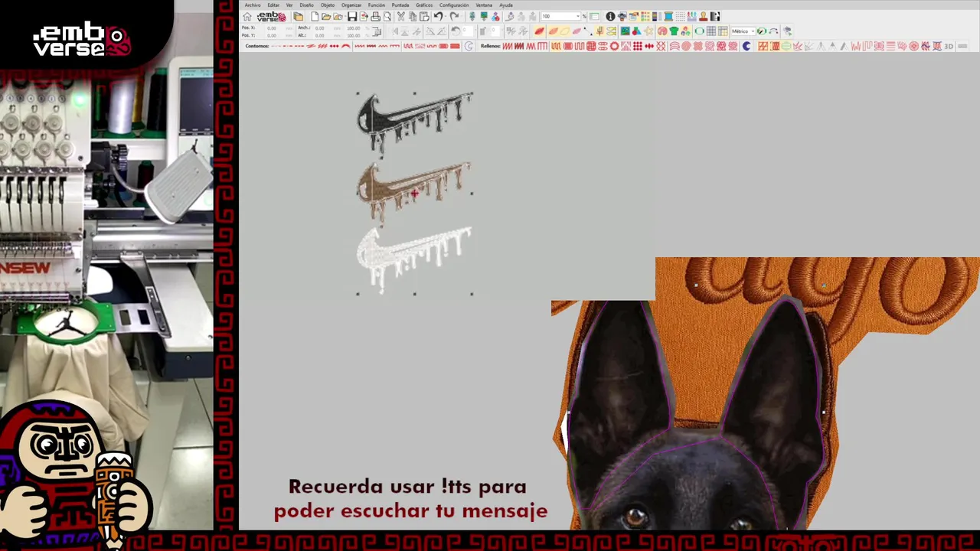Click proportional lock icon next to dimensions
Screen dimensions: 980x551
(377, 31)
